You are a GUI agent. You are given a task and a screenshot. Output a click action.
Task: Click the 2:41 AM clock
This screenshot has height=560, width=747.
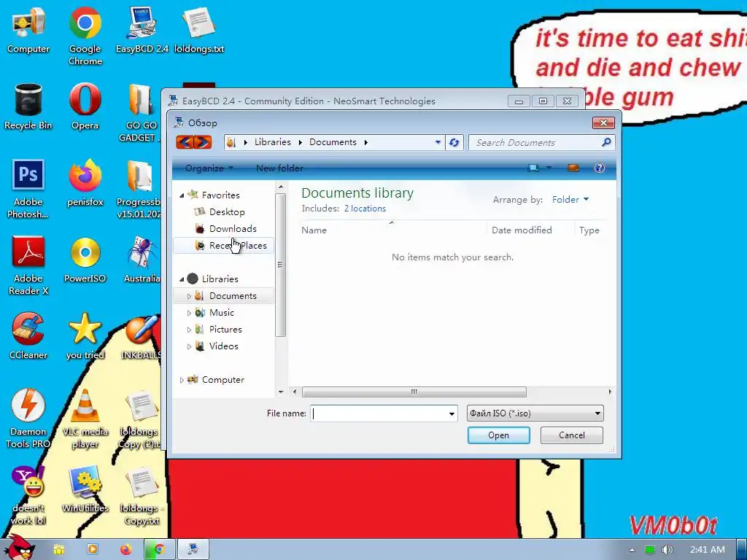(x=708, y=550)
